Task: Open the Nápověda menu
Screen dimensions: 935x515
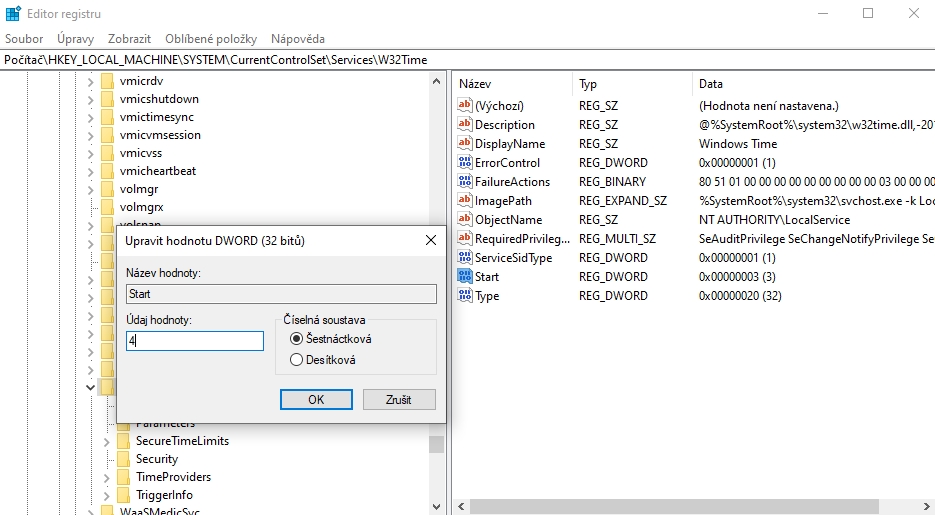Action: coord(298,39)
